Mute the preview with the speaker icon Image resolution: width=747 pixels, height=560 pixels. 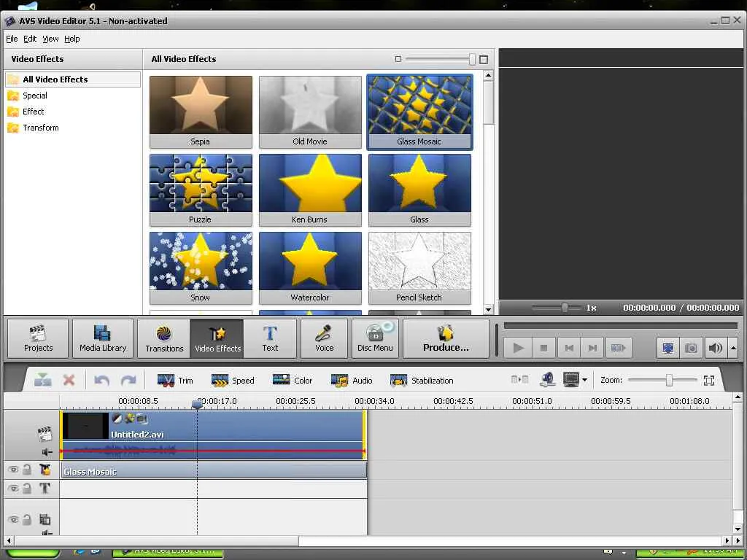[x=715, y=348]
